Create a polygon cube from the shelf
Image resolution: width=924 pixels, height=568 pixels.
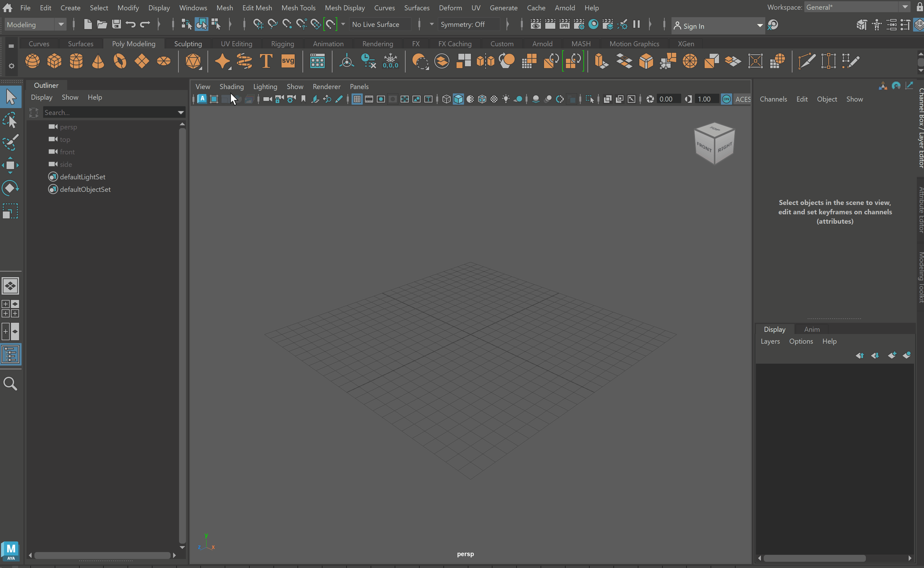click(x=54, y=61)
